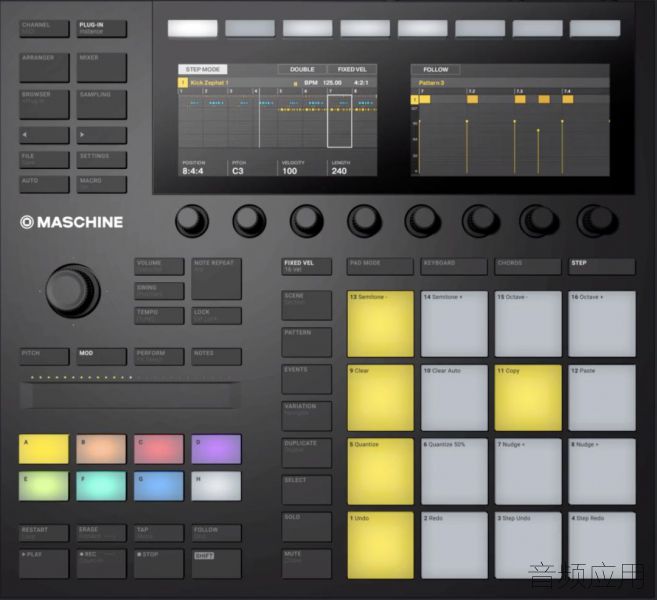Viewport: 657px width, 600px height.
Task: Toggle the NOTES strip mode button
Action: tap(216, 356)
